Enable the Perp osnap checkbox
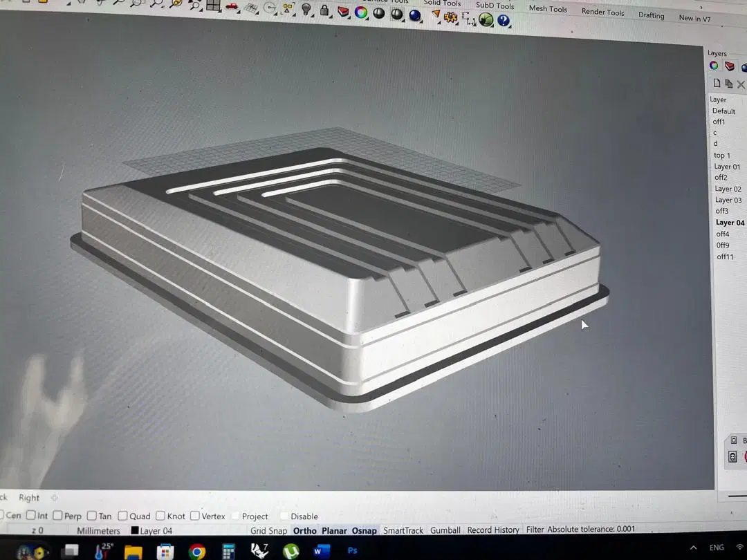The height and width of the screenshot is (560, 747). (x=57, y=515)
